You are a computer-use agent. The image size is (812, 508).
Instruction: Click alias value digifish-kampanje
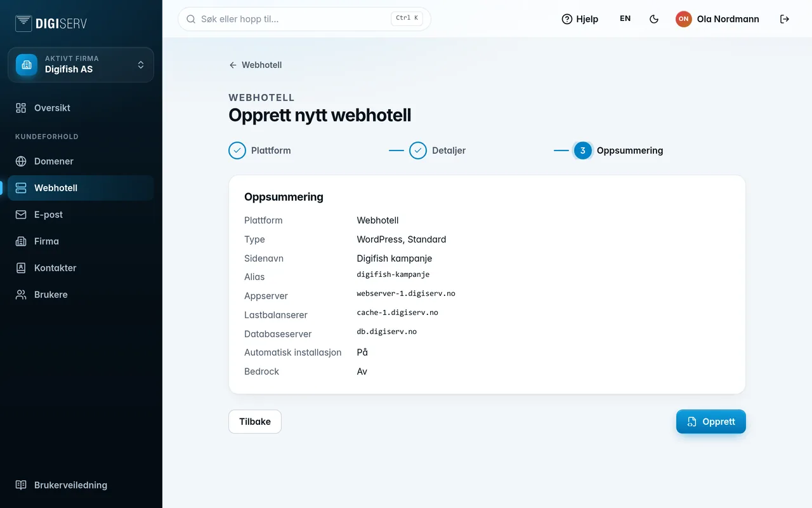(393, 274)
